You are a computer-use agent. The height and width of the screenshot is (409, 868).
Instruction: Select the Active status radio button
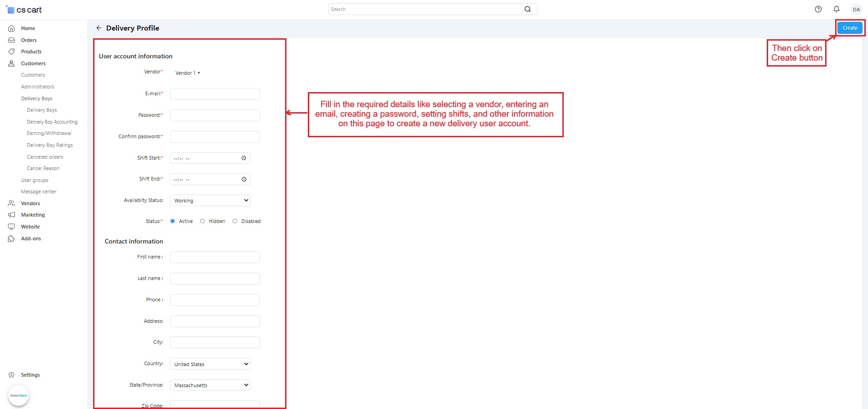pyautogui.click(x=172, y=221)
